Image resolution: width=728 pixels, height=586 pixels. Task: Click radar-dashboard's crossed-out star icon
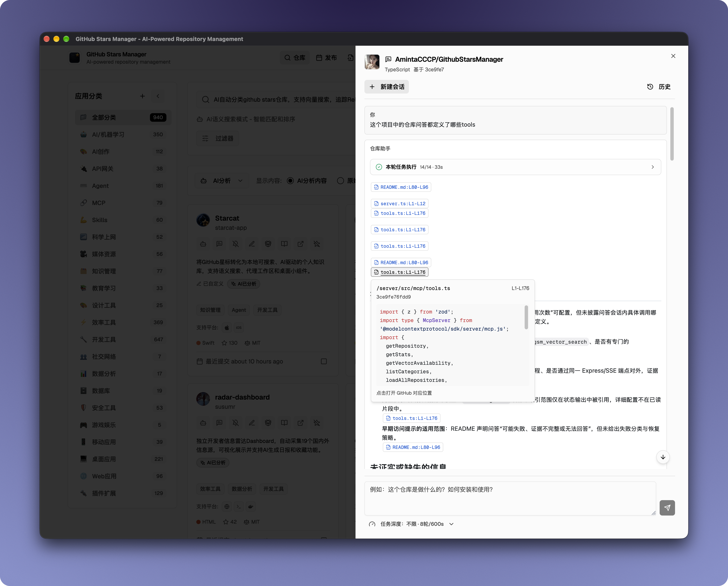coord(316,423)
